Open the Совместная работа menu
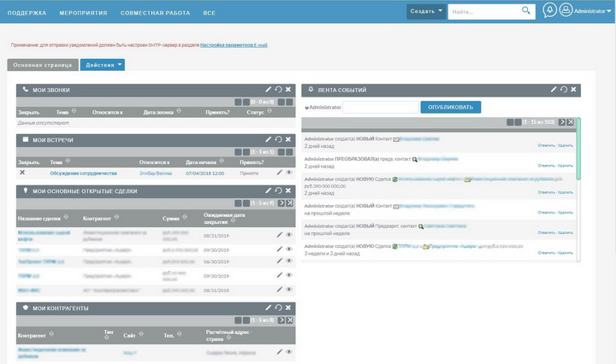The width and height of the screenshot is (616, 364). tap(155, 13)
